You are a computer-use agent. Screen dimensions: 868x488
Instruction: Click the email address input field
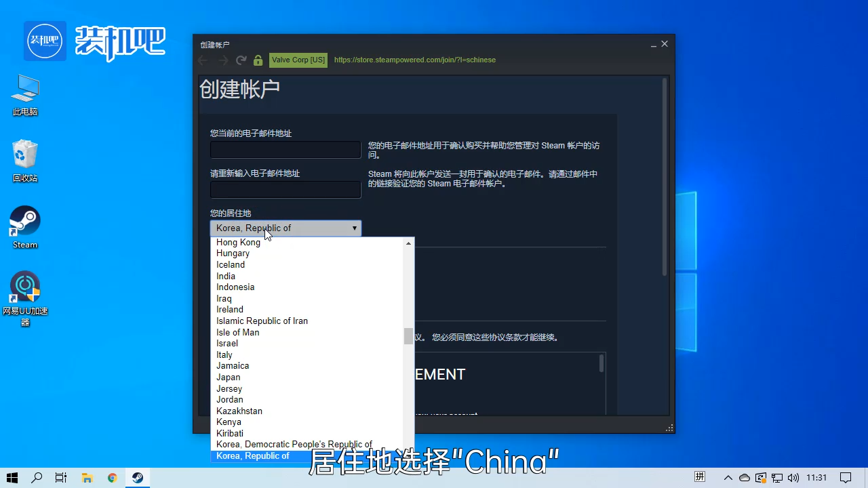click(285, 149)
